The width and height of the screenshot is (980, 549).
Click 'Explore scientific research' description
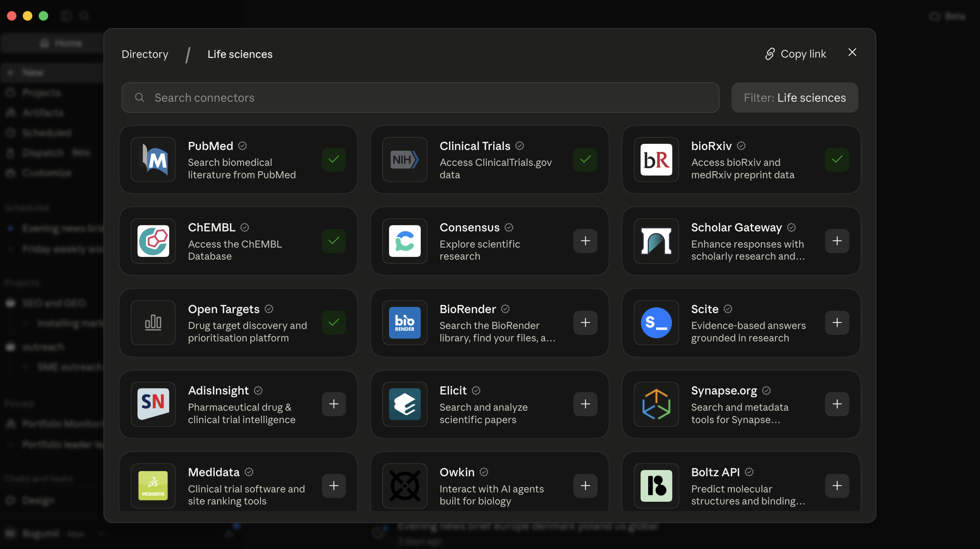[x=480, y=250]
